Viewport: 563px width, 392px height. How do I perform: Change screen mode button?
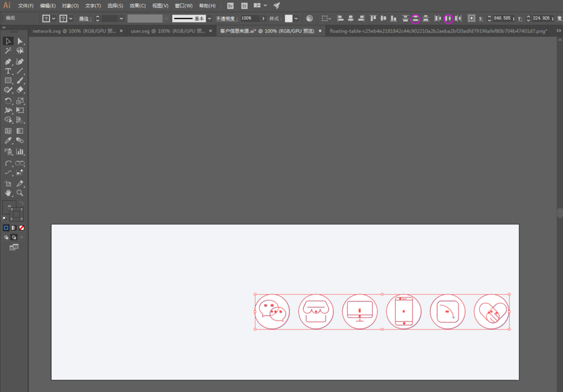tap(14, 247)
